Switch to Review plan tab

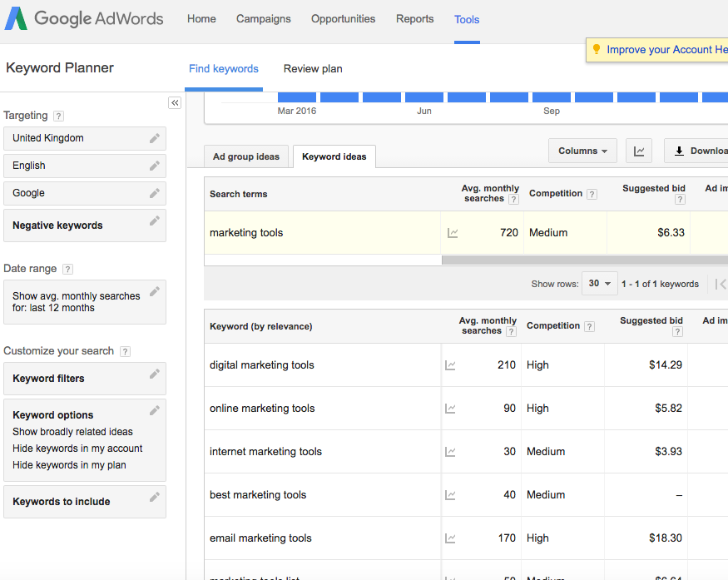313,69
